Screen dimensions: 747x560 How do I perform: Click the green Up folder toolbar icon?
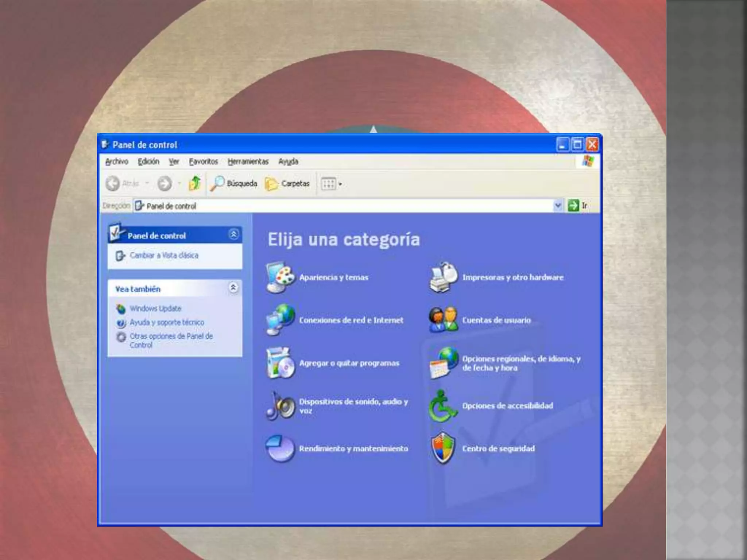tap(195, 183)
